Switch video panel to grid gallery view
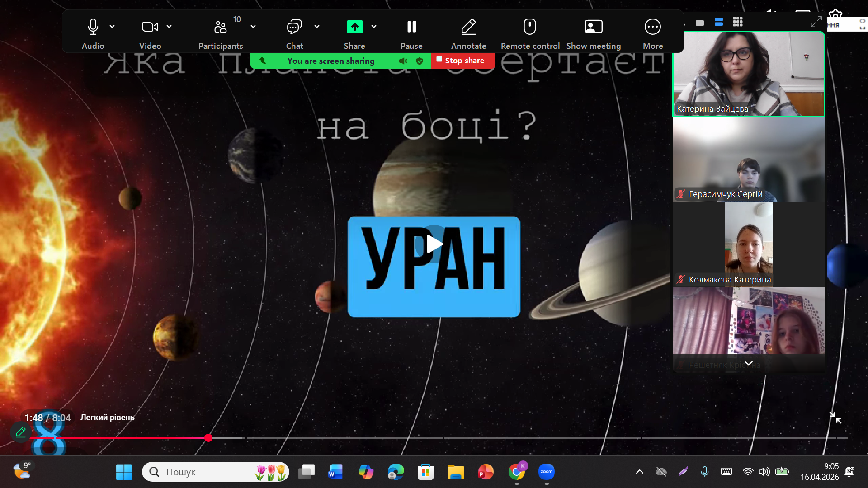868x488 pixels. (738, 22)
